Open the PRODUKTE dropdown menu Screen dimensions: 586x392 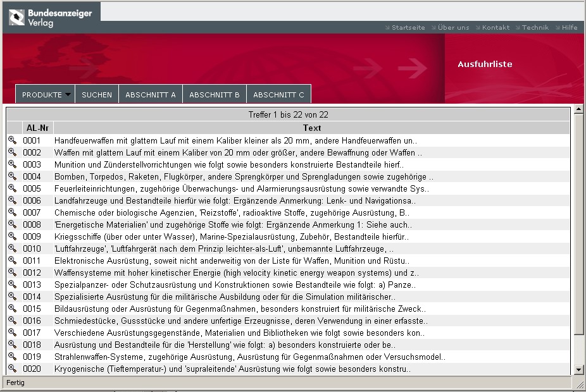[x=45, y=94]
